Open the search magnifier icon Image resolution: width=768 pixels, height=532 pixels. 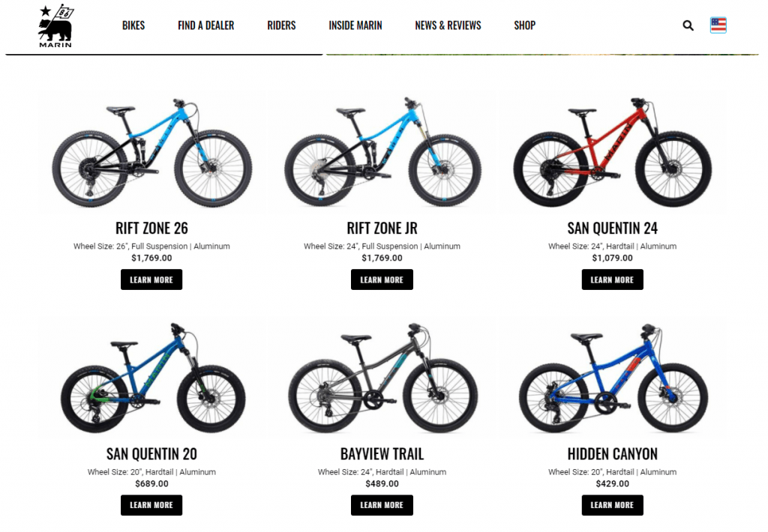coord(688,25)
